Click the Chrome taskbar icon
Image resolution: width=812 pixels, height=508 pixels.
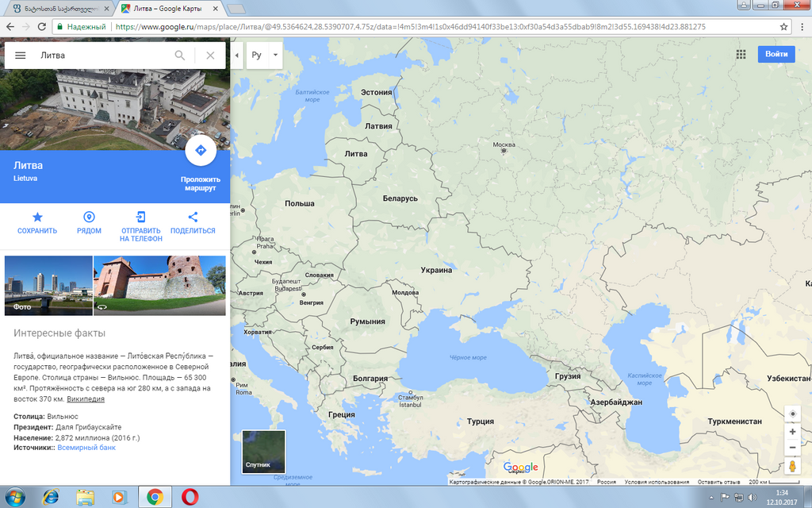click(155, 497)
